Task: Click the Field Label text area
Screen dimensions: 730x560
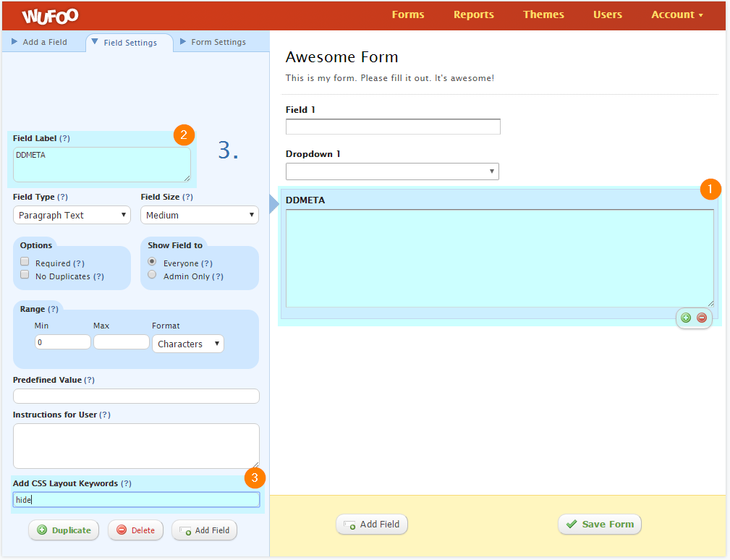Action: 102,165
